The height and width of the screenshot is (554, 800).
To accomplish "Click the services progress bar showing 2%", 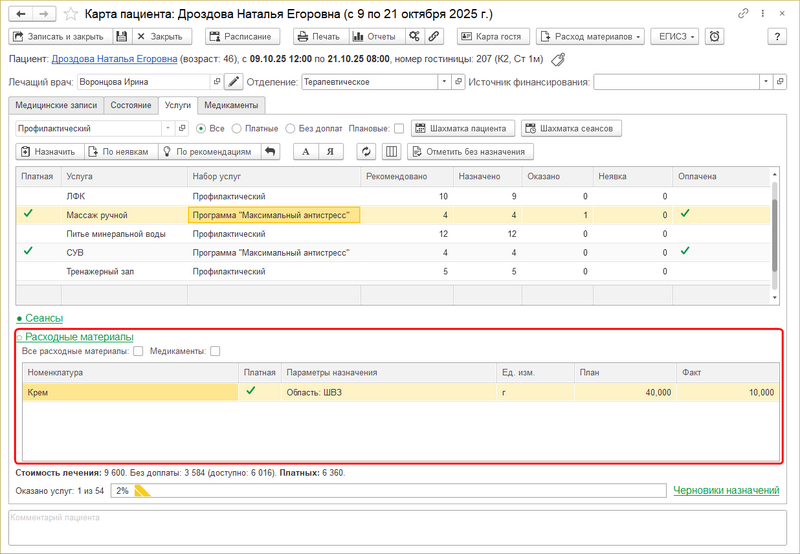I will pyautogui.click(x=388, y=490).
